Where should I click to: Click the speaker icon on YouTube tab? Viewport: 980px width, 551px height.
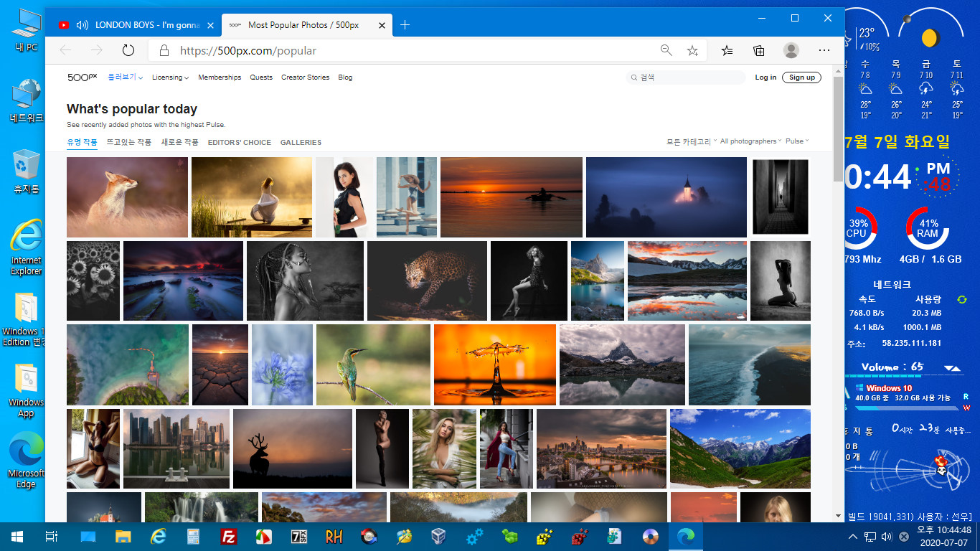coord(82,25)
